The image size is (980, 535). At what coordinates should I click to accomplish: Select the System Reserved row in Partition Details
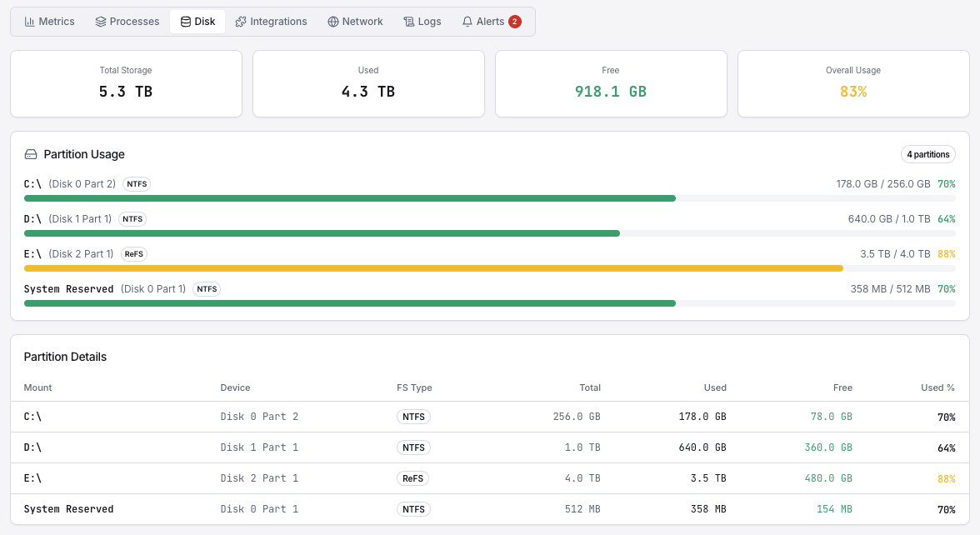(x=333, y=508)
